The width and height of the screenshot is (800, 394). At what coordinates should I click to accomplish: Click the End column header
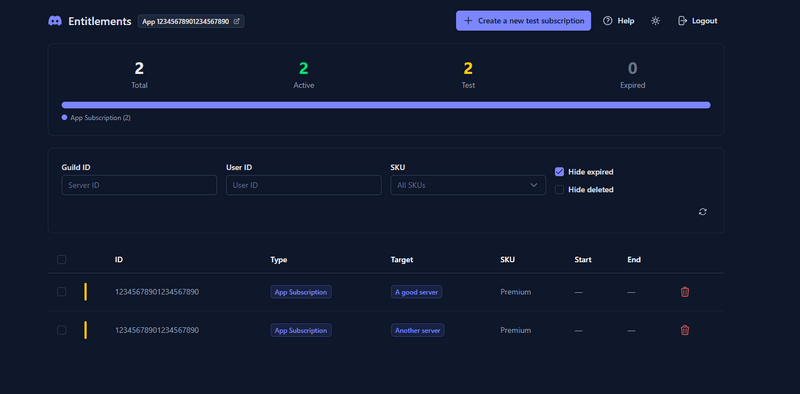pyautogui.click(x=634, y=260)
